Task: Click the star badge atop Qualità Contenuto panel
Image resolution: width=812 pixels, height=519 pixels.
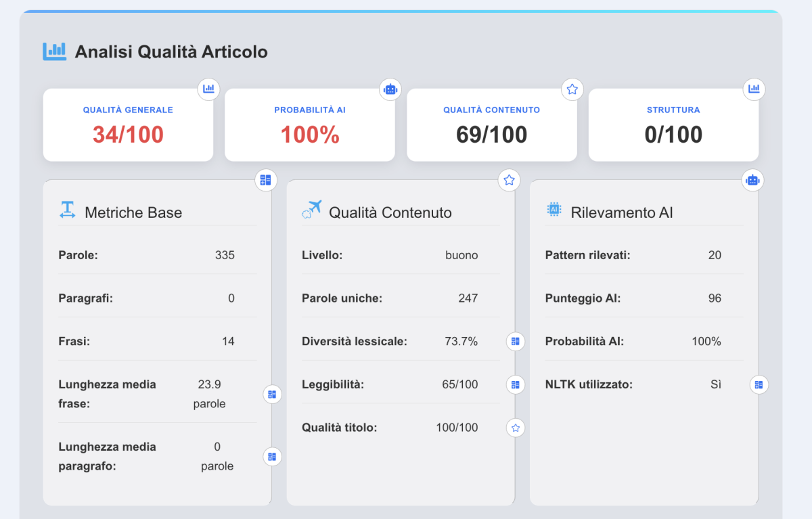Action: (509, 180)
